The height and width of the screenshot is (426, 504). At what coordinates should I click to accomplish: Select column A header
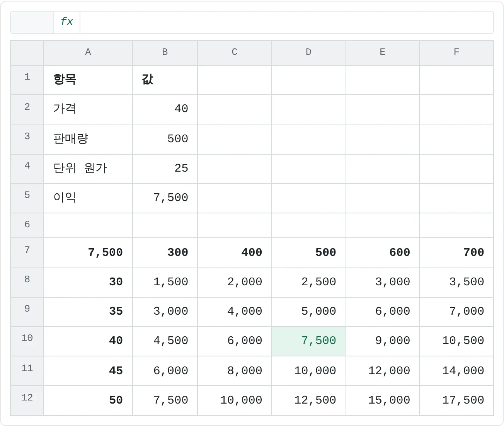pyautogui.click(x=88, y=53)
